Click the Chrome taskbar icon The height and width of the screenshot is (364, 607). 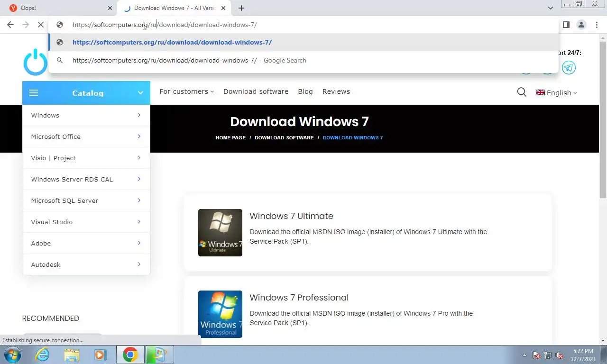tap(130, 355)
